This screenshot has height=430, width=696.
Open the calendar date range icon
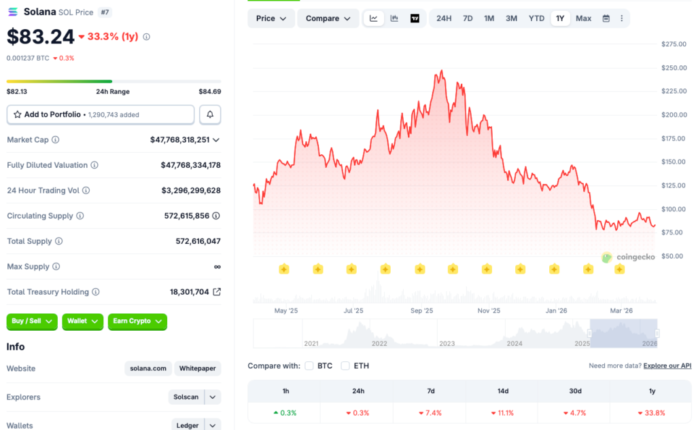click(x=606, y=18)
